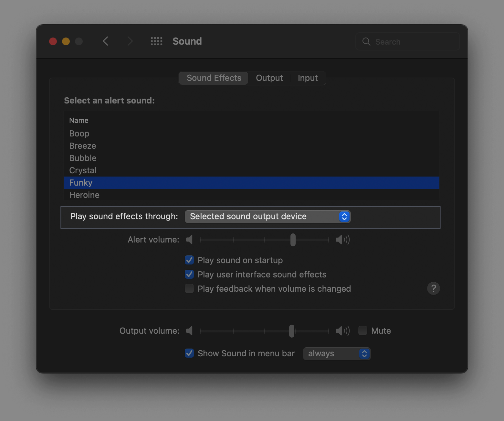Enable Play feedback when volume is changed
The height and width of the screenshot is (421, 504).
(x=189, y=288)
